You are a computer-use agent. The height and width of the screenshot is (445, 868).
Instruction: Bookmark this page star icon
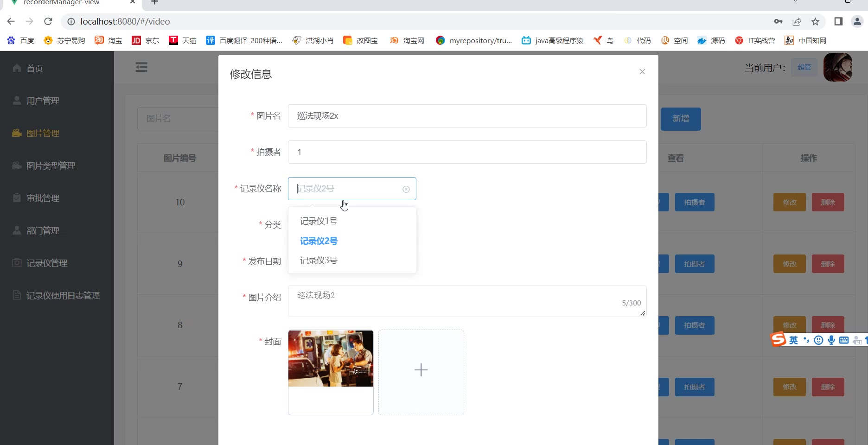[x=815, y=21]
